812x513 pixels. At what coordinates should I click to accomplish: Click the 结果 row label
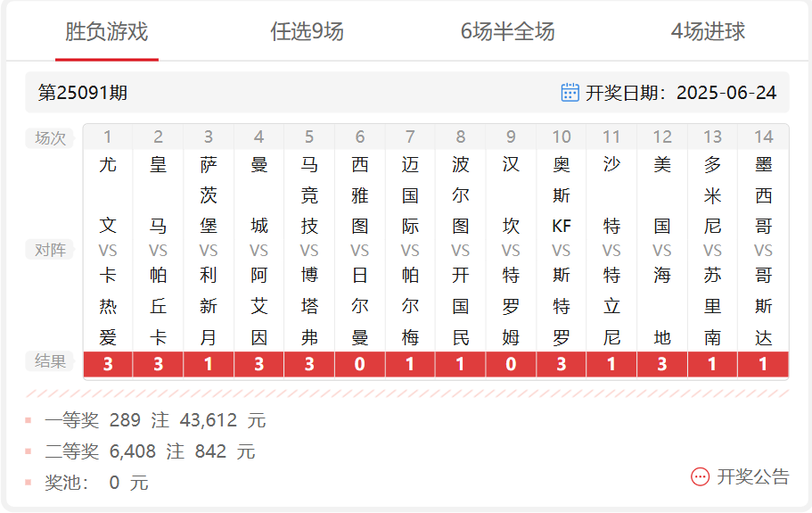(x=50, y=360)
